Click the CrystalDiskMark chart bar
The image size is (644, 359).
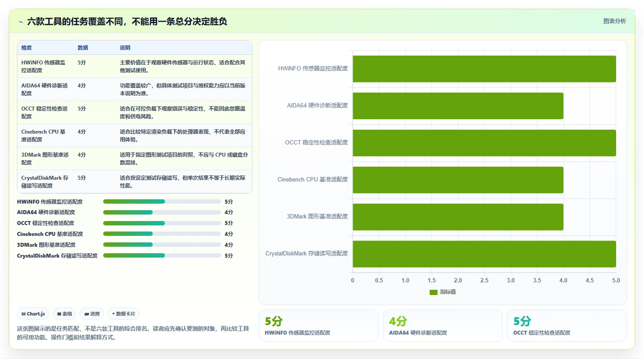coord(484,254)
